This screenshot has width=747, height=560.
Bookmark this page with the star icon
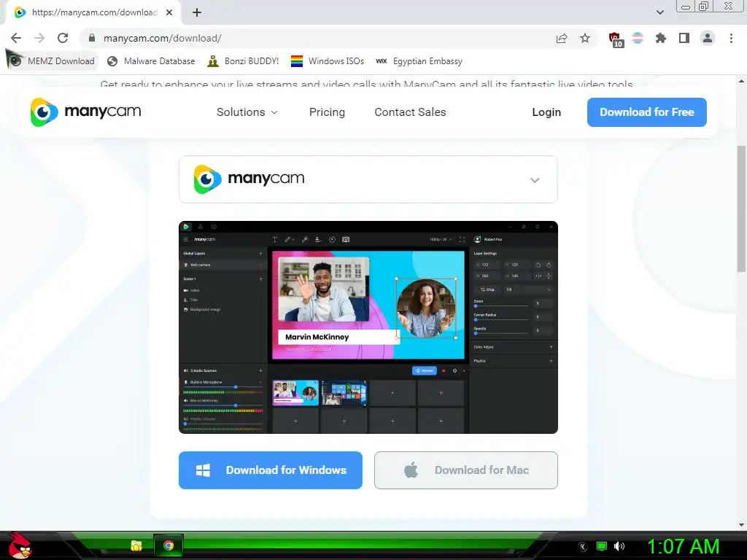(x=585, y=38)
